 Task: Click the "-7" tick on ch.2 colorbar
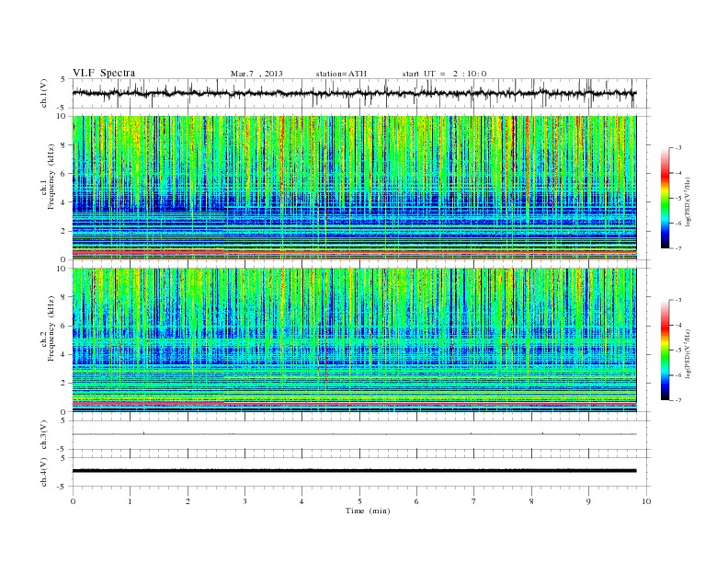677,400
